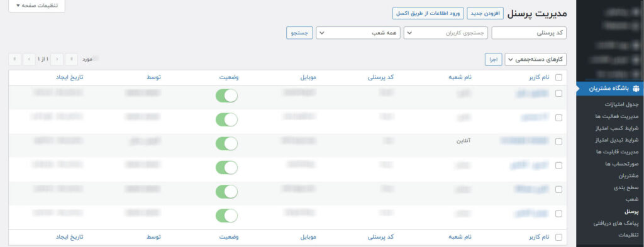Open شرایط تبدیل امتیاز in the sidebar

pyautogui.click(x=616, y=140)
